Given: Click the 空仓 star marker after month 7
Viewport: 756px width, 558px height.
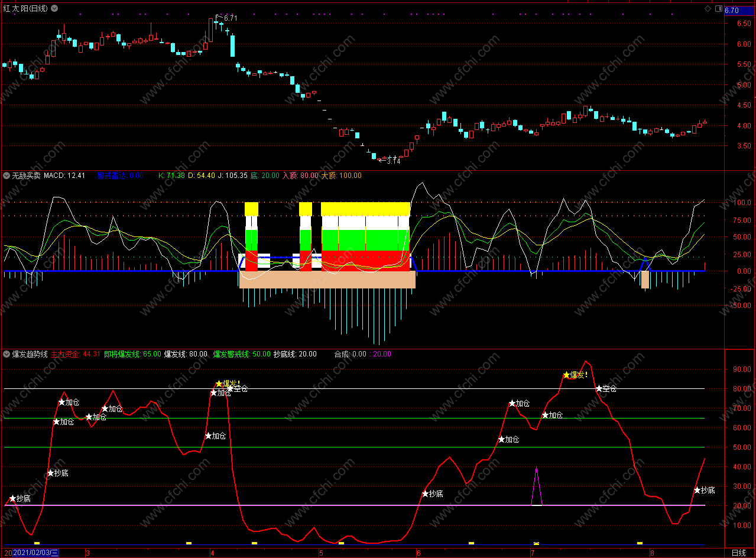Looking at the screenshot, I should pos(599,388).
